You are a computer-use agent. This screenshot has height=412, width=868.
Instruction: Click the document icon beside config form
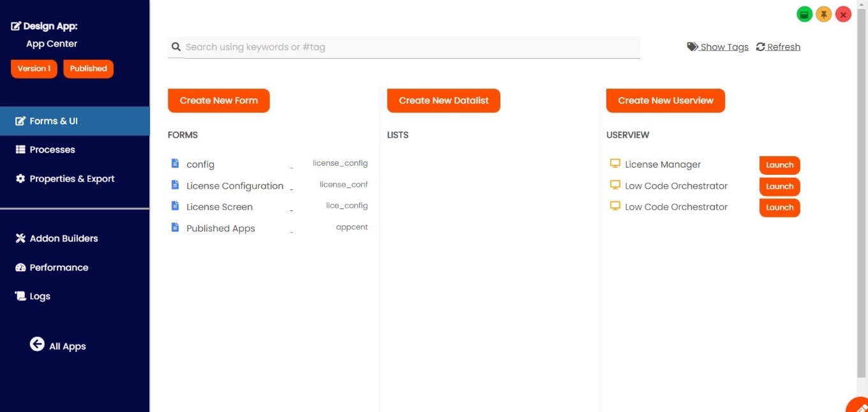175,164
